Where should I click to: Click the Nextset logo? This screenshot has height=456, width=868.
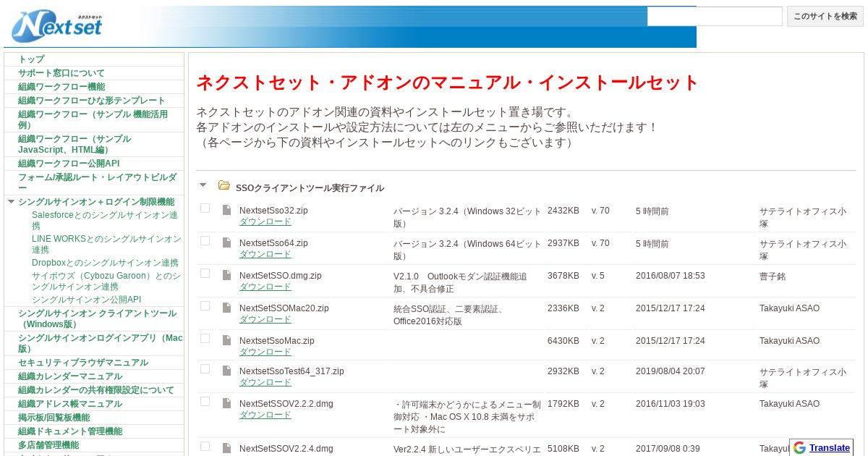[x=57, y=25]
